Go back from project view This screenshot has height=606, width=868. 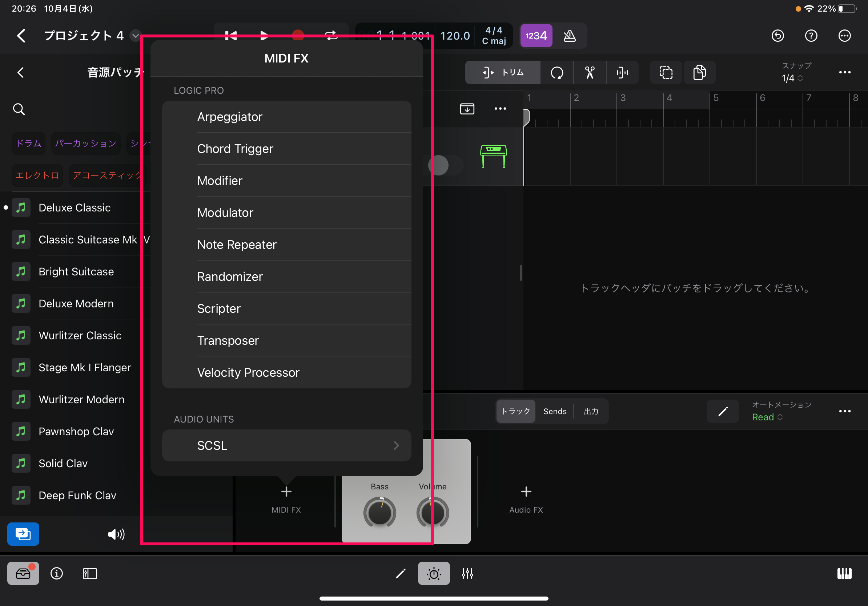pyautogui.click(x=21, y=36)
